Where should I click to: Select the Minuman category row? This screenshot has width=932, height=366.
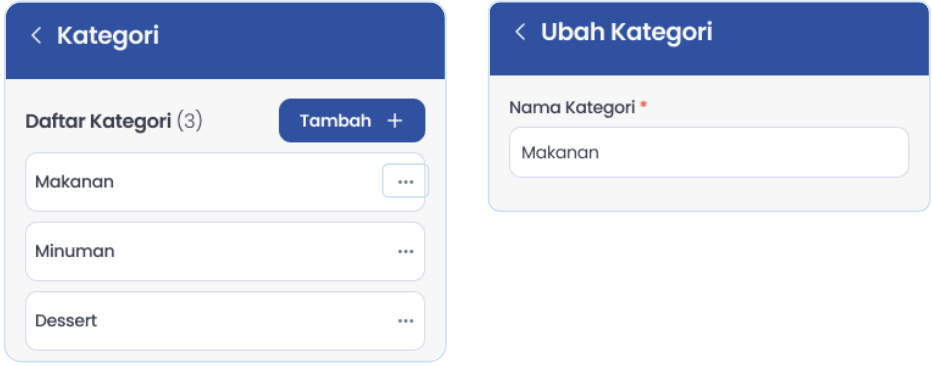pyautogui.click(x=225, y=251)
